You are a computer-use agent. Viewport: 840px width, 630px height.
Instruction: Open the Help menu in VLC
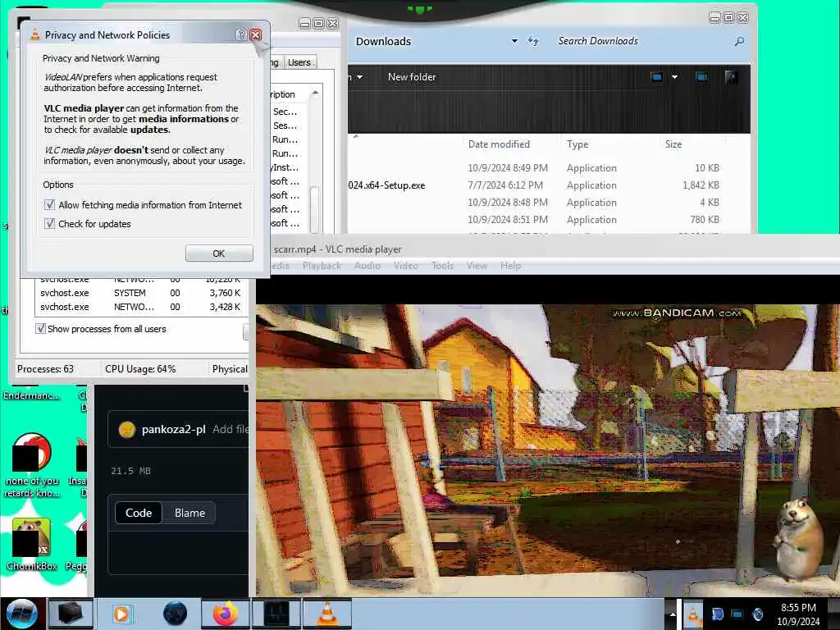point(510,266)
